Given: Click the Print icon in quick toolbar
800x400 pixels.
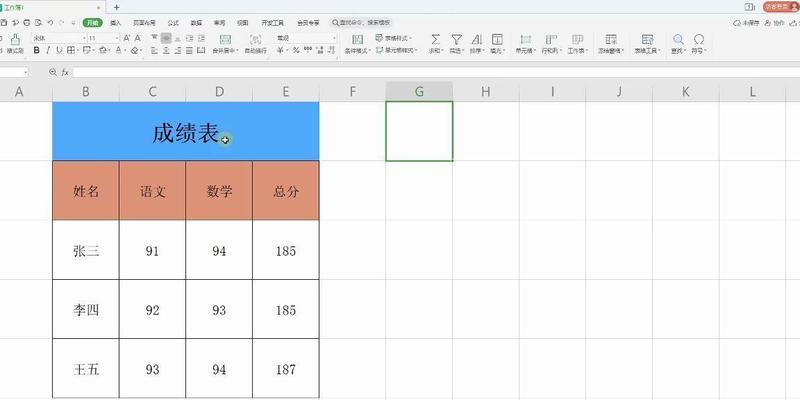Looking at the screenshot, I should [27, 23].
